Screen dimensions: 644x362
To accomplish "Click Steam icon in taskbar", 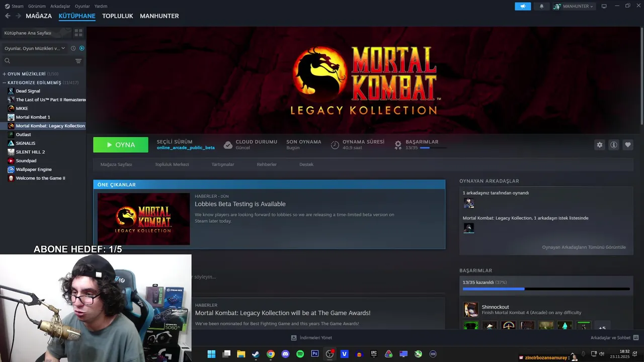I will [x=256, y=354].
